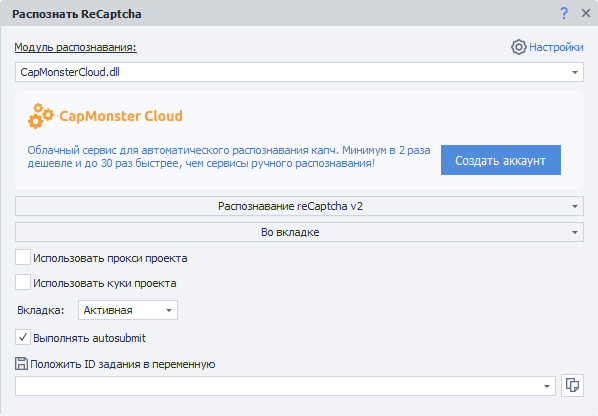This screenshot has height=416, width=598.
Task: Expand Распознавание reCaptcha v2 dropdown
Action: (x=299, y=206)
